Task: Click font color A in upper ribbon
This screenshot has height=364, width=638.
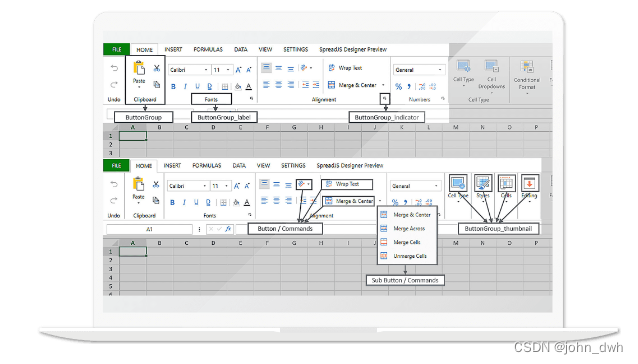Action: point(249,86)
